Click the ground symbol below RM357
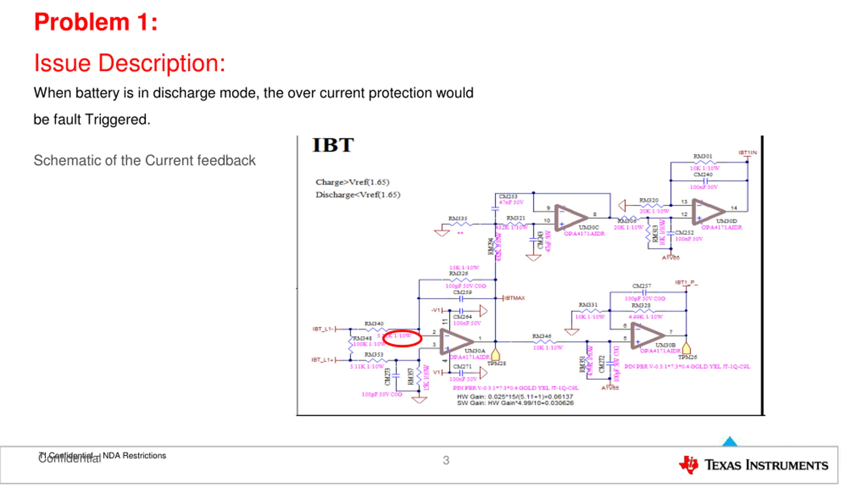 pyautogui.click(x=419, y=400)
